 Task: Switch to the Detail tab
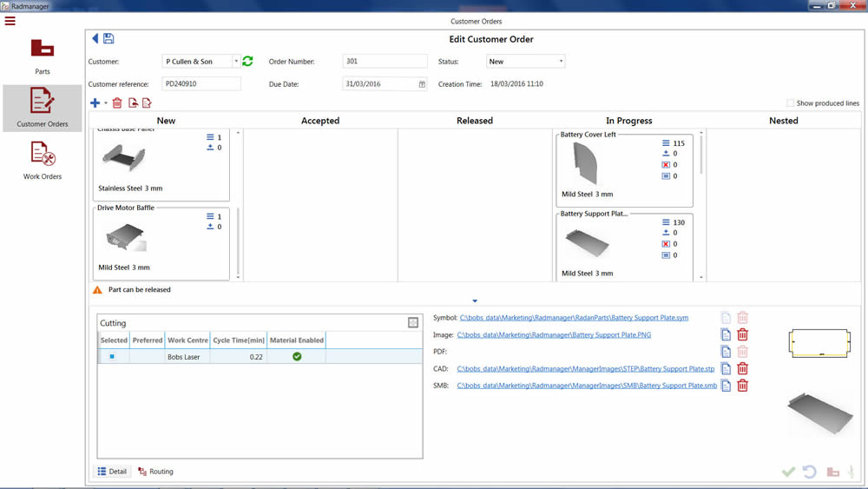112,472
